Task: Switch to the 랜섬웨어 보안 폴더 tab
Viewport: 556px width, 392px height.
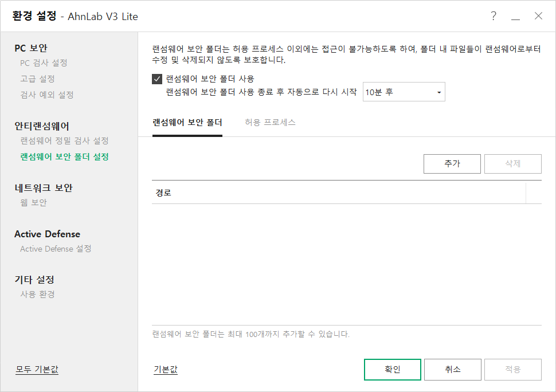Action: coord(187,122)
